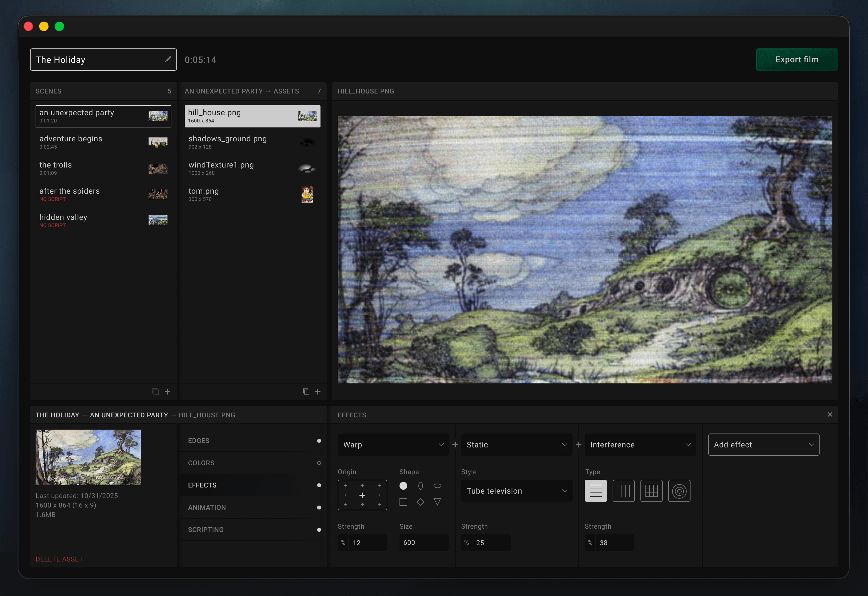
Task: Open the Add effect dropdown
Action: point(763,444)
